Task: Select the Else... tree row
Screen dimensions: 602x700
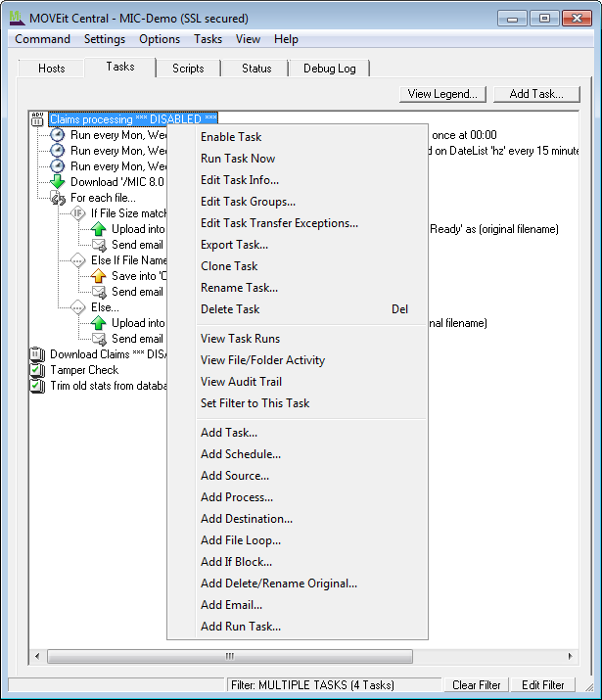Action: [105, 307]
